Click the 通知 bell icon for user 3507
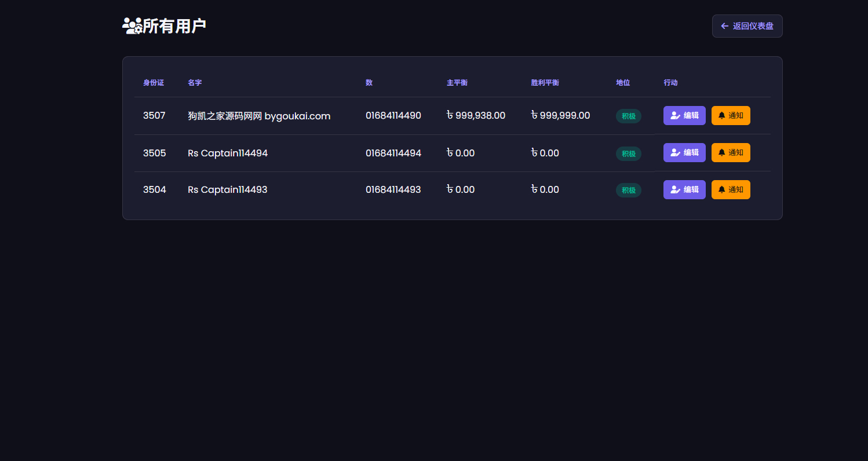The image size is (868, 461). 721,116
